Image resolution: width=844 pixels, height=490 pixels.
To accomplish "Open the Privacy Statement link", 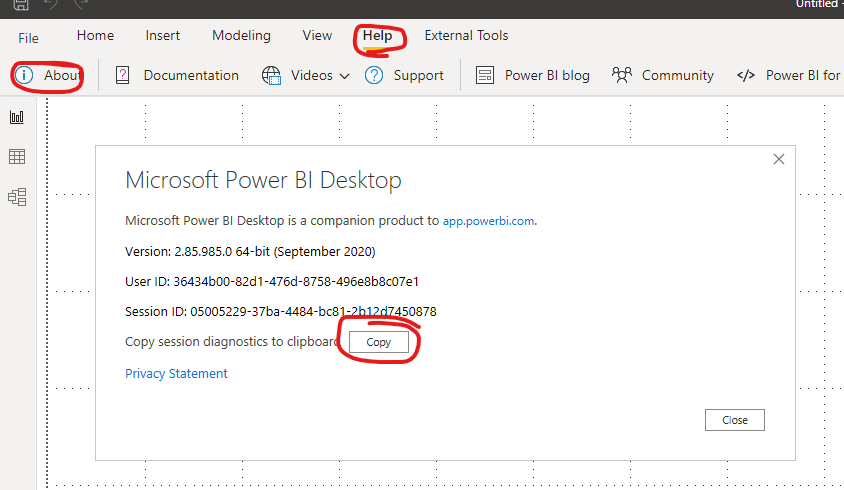I will (176, 374).
